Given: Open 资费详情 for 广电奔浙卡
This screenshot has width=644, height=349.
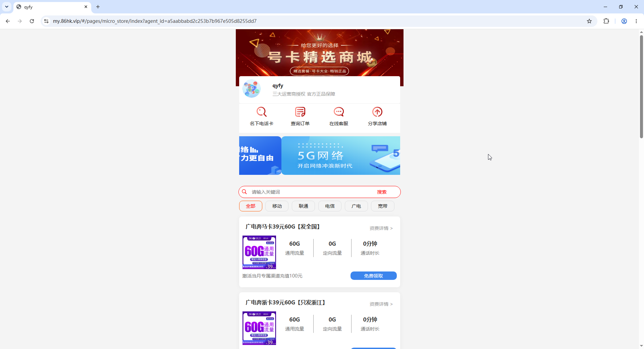Looking at the screenshot, I should click(381, 304).
